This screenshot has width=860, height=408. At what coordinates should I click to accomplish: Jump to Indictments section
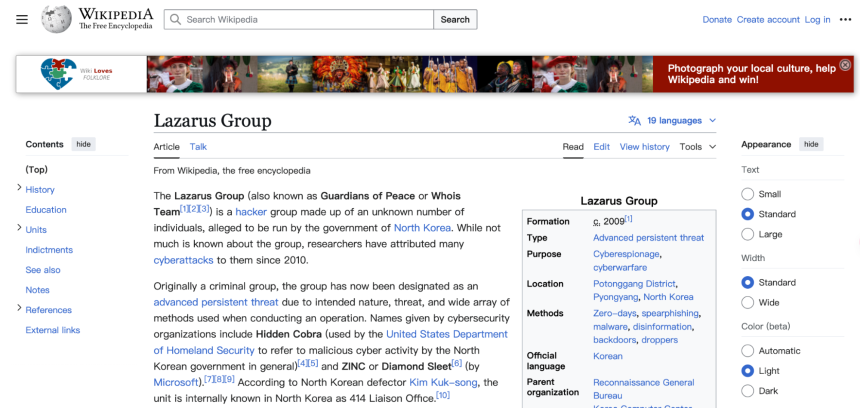pyautogui.click(x=49, y=250)
